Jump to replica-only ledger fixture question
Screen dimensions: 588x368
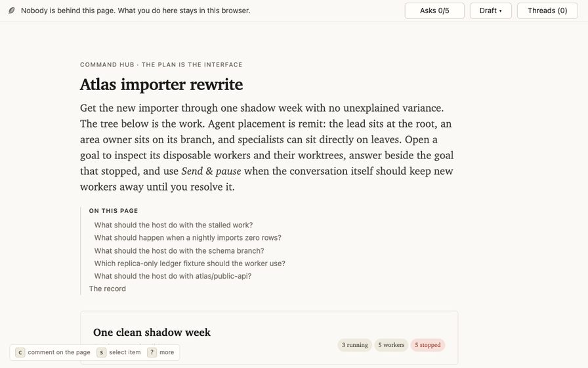click(x=190, y=264)
